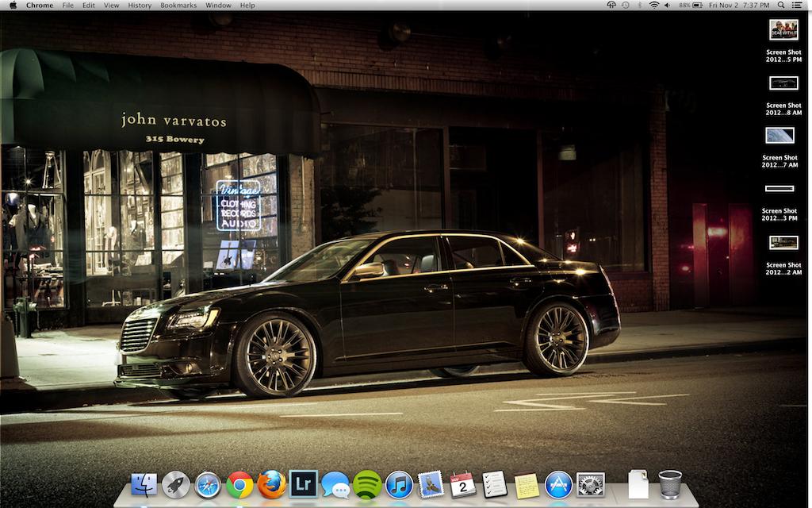
Task: Open the Edit menu
Action: [x=89, y=6]
